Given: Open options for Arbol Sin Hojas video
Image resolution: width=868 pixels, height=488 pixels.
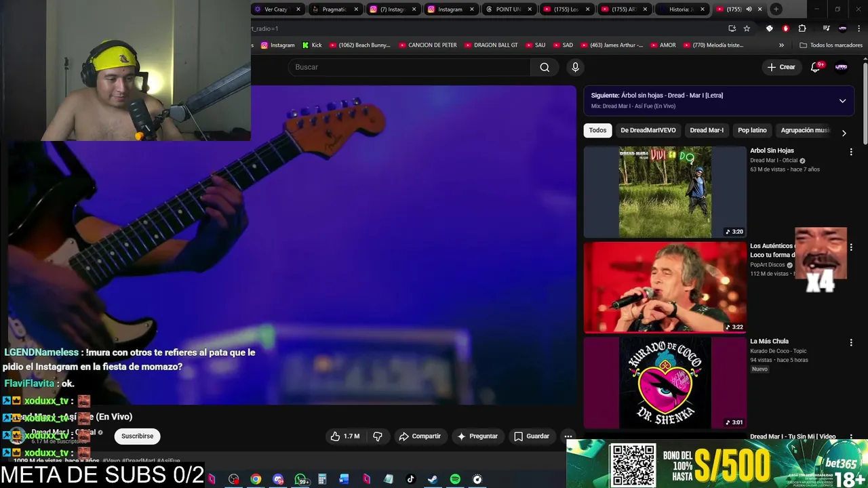Looking at the screenshot, I should pyautogui.click(x=851, y=152).
